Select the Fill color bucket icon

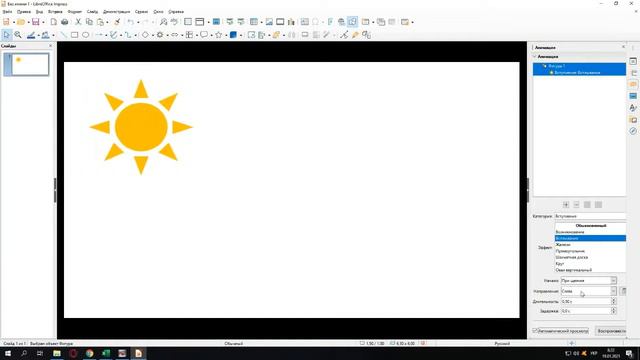pyautogui.click(x=45, y=35)
